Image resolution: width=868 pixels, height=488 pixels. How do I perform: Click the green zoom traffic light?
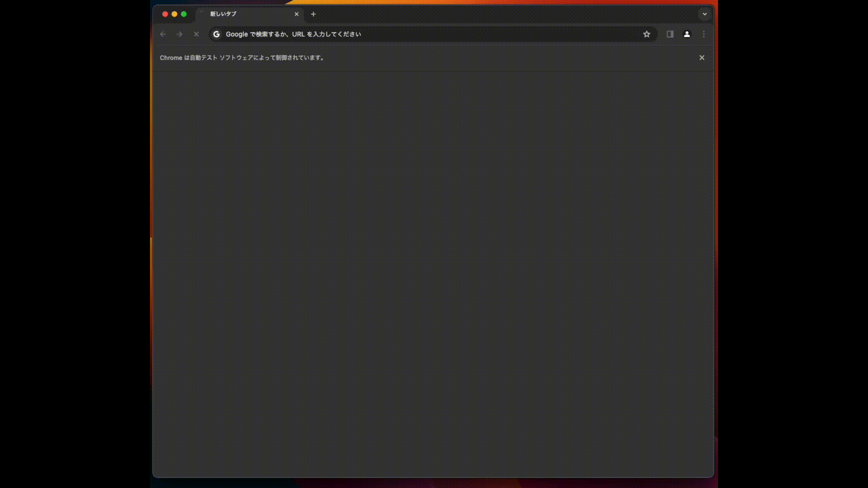pos(184,14)
